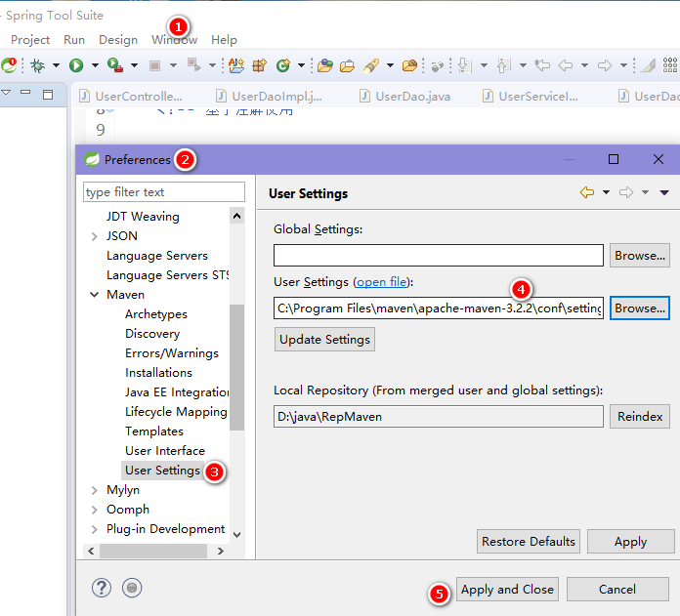Open the Project menu
This screenshot has height=616, width=680.
tap(30, 40)
